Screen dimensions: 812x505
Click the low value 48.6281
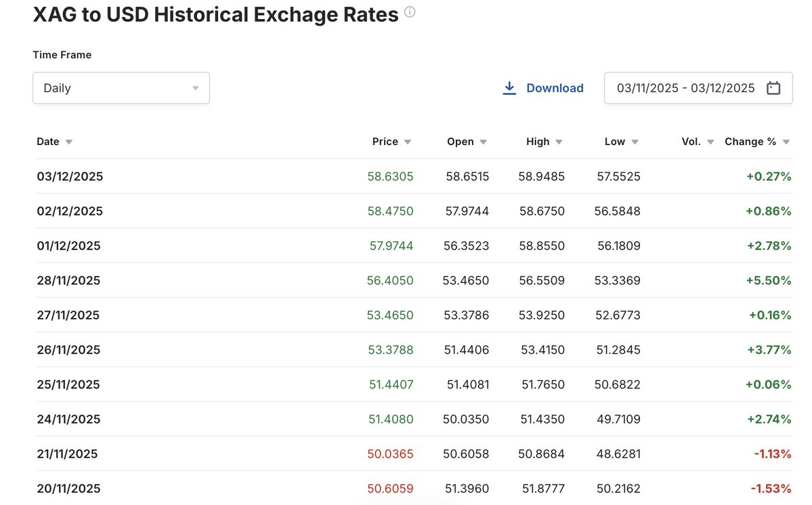pyautogui.click(x=618, y=454)
